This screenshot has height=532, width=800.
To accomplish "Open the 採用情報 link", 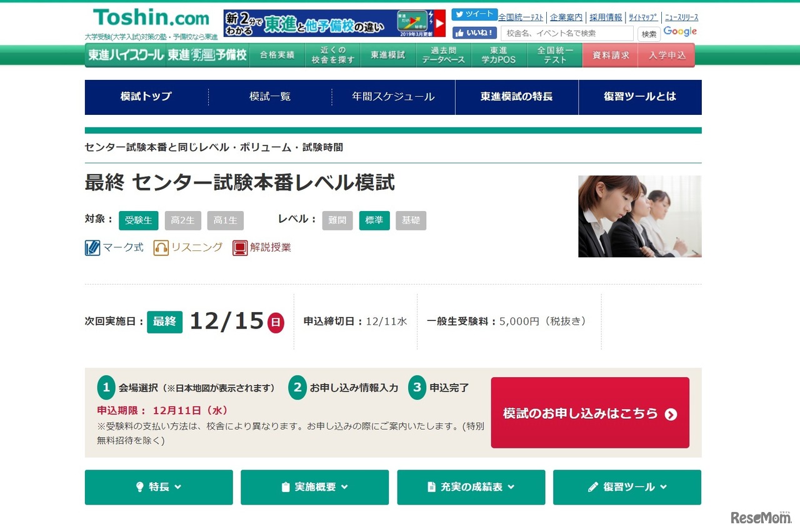I will click(x=606, y=17).
